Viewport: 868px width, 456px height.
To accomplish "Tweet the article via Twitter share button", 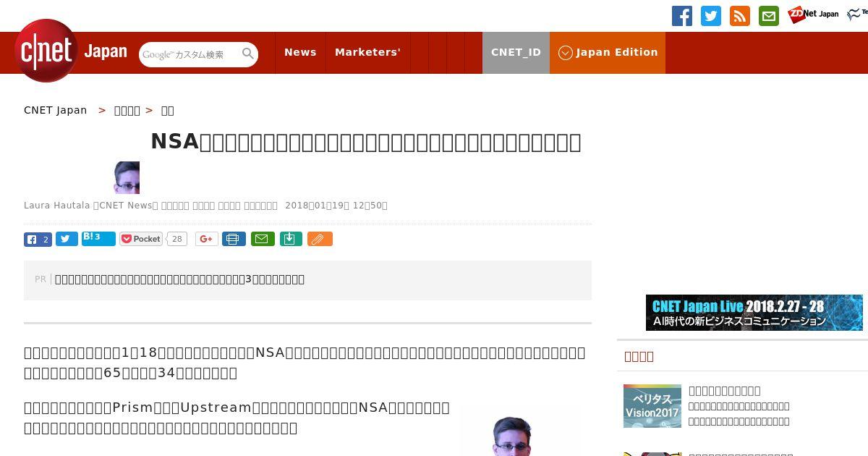I will pos(67,239).
